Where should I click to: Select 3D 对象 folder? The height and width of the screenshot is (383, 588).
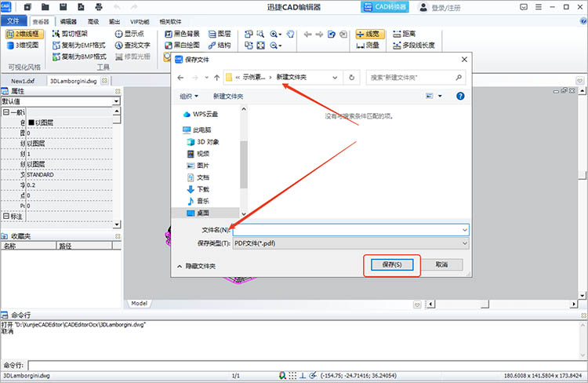203,142
